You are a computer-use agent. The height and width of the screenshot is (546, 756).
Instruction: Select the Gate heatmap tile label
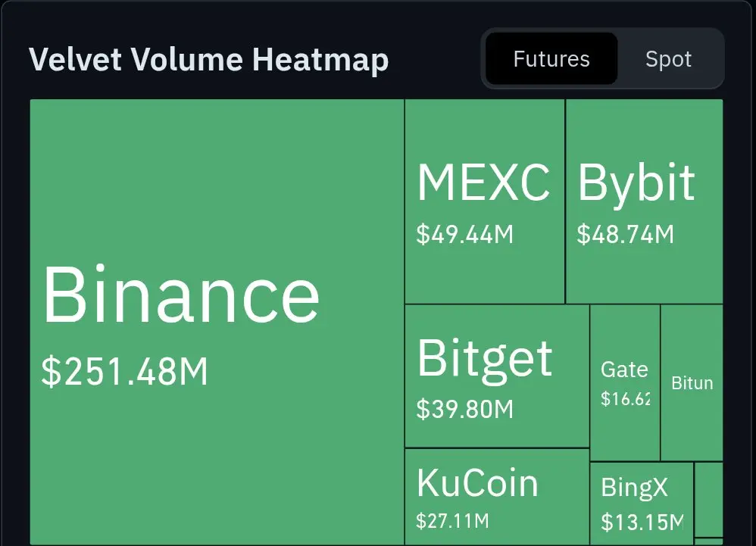[624, 370]
